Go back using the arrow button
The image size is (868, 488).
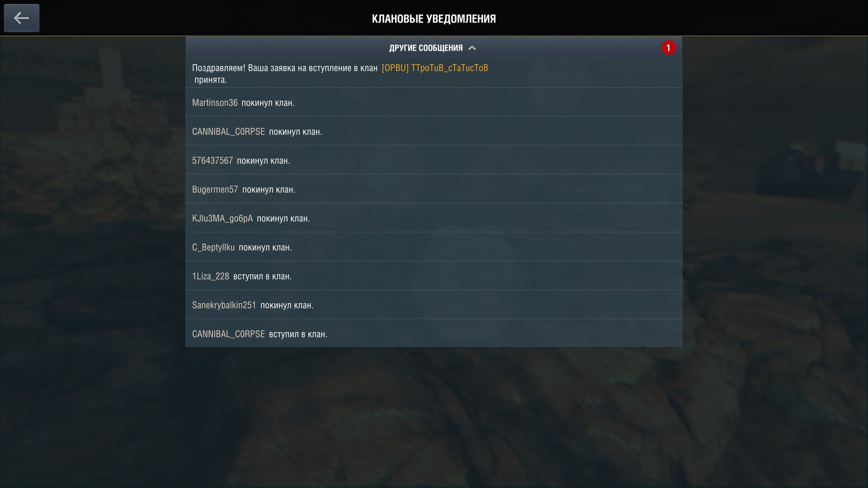tap(22, 18)
